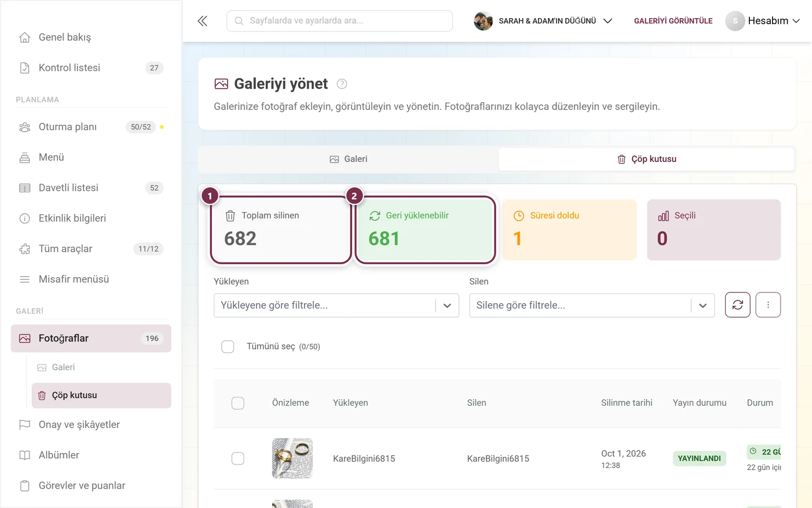Click the Albümler book icon

coord(25,455)
